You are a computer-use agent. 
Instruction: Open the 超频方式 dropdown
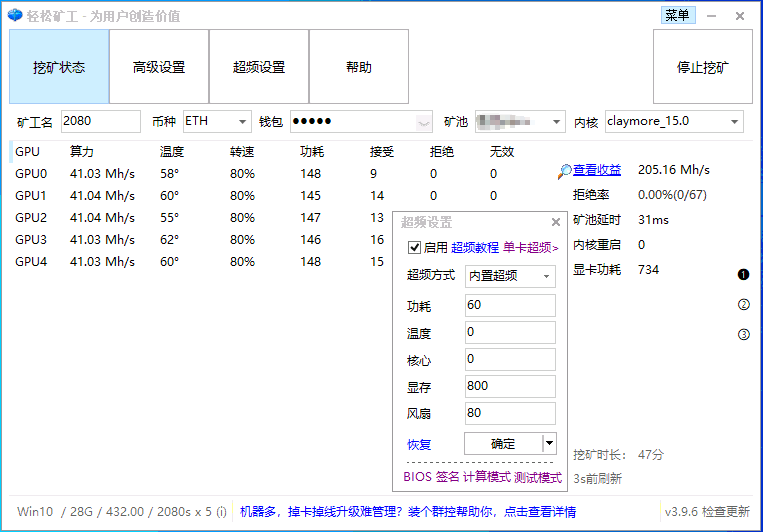(546, 276)
